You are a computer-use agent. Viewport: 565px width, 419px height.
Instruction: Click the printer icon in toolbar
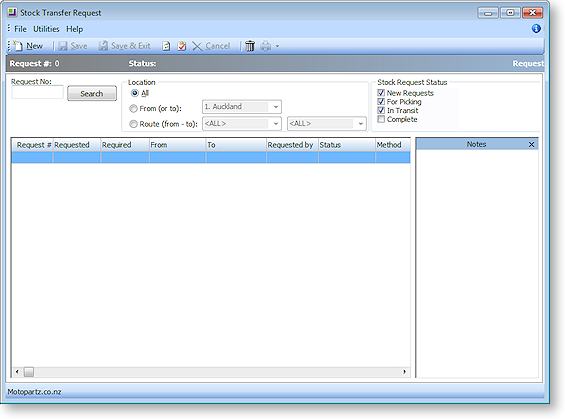266,46
